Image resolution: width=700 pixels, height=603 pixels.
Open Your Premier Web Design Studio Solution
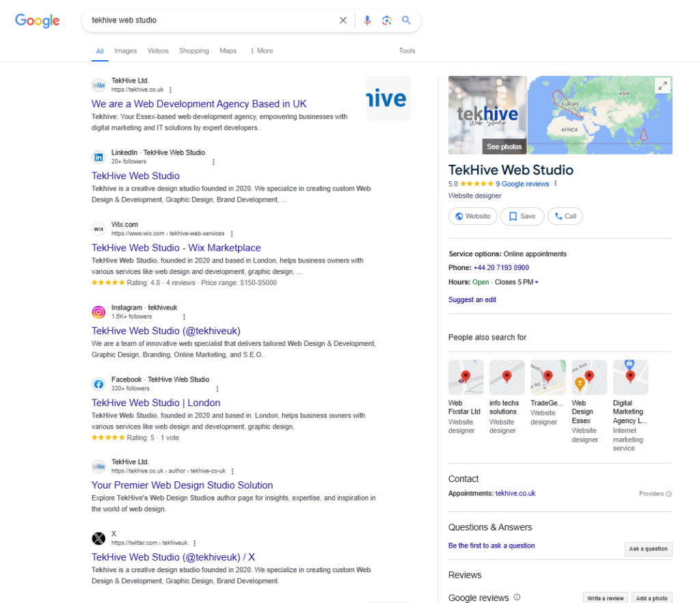pos(182,485)
